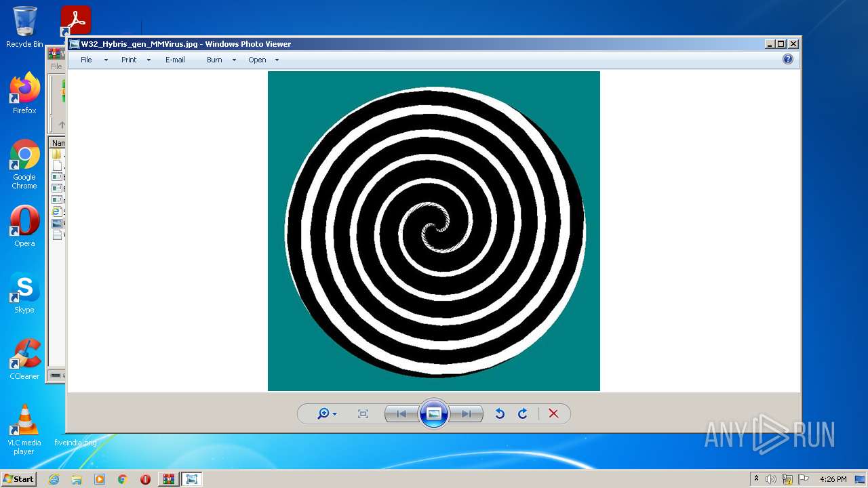
Task: Delete the picture with red X
Action: (x=553, y=413)
